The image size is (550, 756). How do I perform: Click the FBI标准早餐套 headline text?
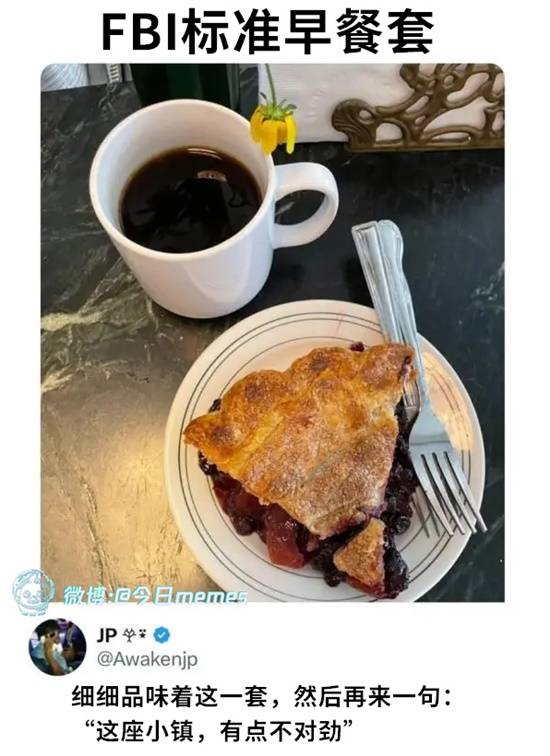pos(268,32)
